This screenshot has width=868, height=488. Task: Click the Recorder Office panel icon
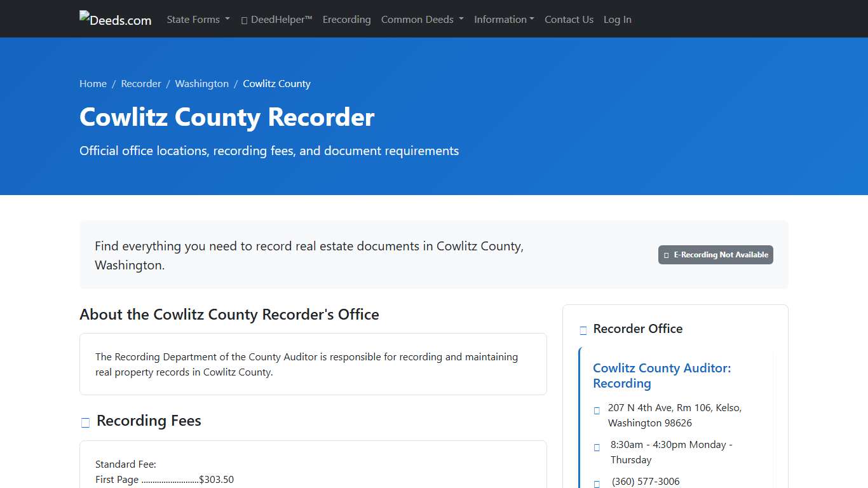coord(583,330)
